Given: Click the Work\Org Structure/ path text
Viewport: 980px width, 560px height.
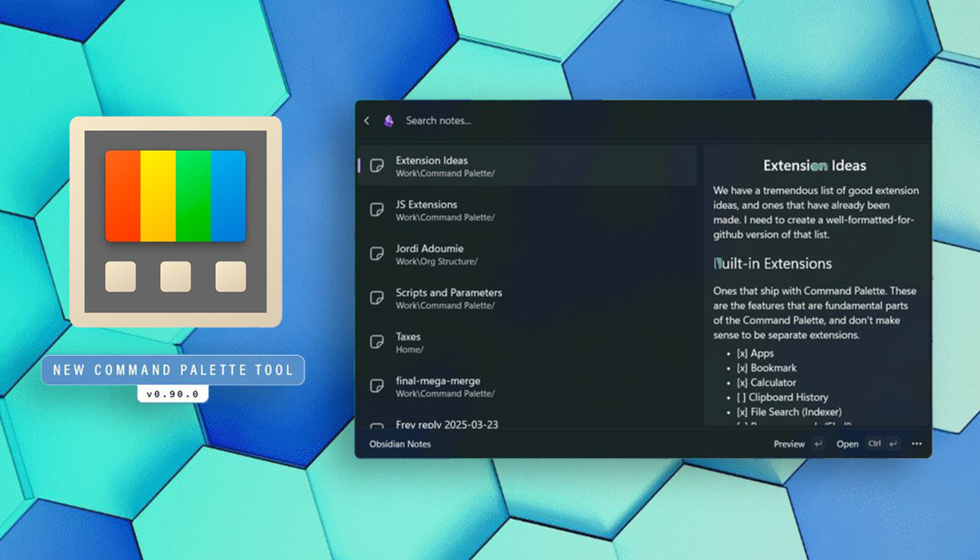Looking at the screenshot, I should point(437,261).
